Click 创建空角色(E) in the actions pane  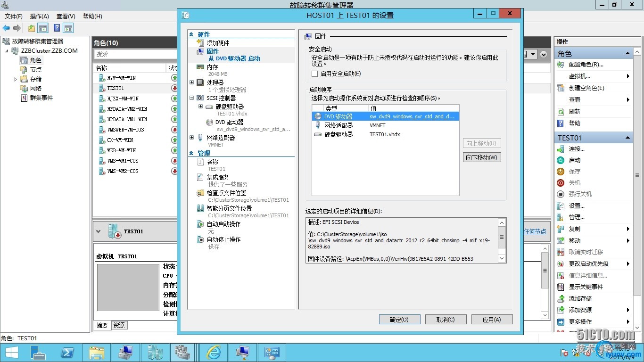pos(586,88)
